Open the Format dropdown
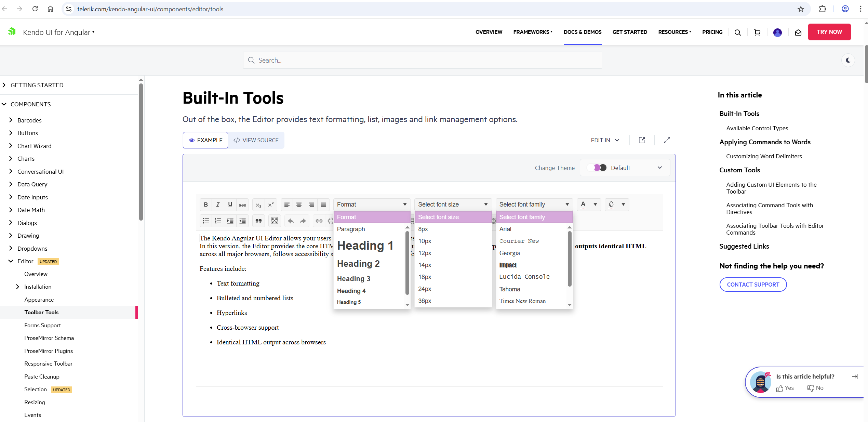This screenshot has width=868, height=422. [372, 205]
